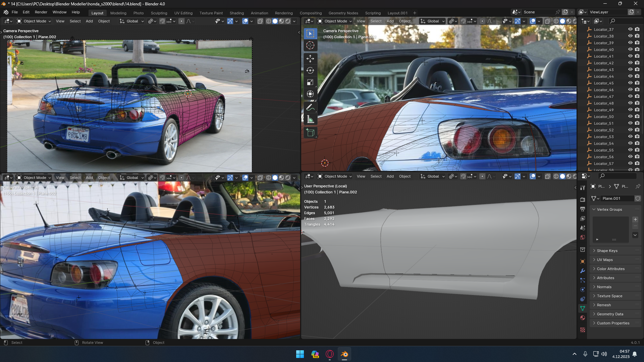Select the Add Cube tool
The height and width of the screenshot is (362, 644).
[310, 133]
